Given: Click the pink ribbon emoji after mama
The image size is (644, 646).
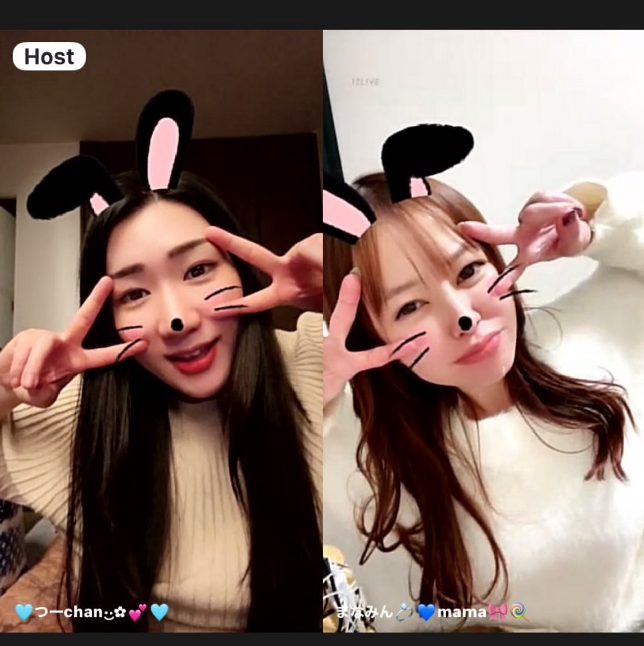Looking at the screenshot, I should [498, 612].
